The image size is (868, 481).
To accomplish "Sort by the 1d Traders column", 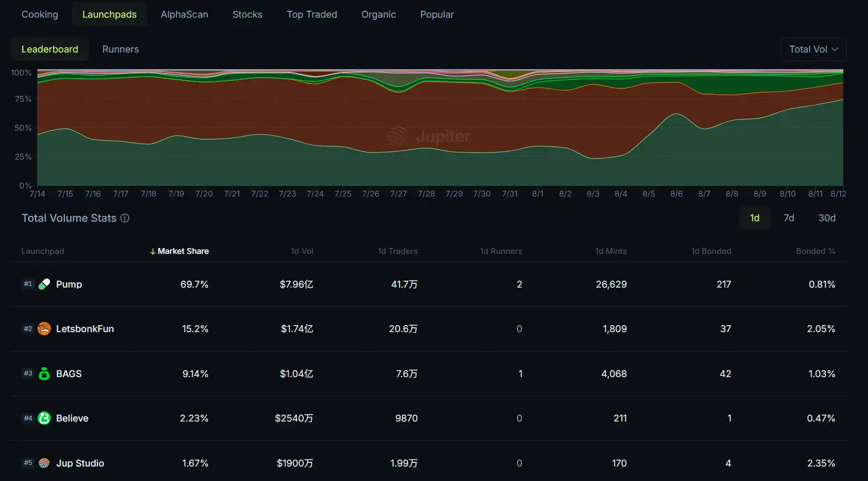I will pyautogui.click(x=398, y=251).
